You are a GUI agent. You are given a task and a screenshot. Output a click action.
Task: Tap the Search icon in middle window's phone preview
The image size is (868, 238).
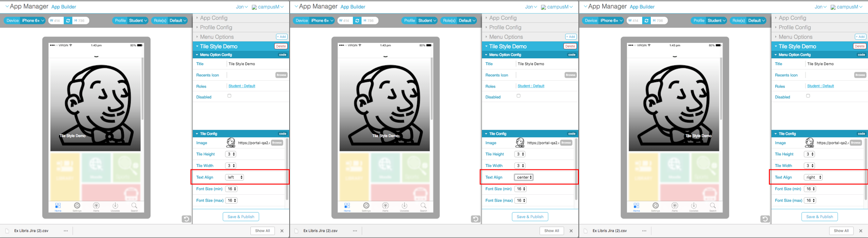click(x=424, y=207)
